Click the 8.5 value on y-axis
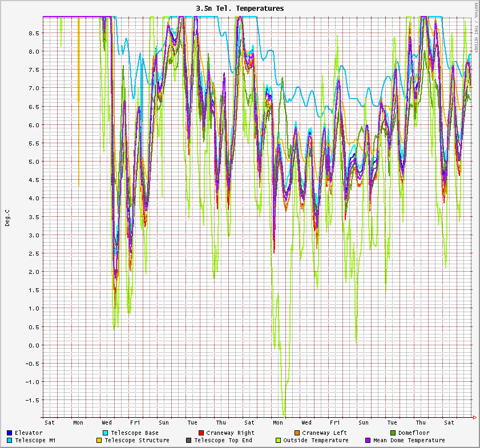 click(34, 33)
